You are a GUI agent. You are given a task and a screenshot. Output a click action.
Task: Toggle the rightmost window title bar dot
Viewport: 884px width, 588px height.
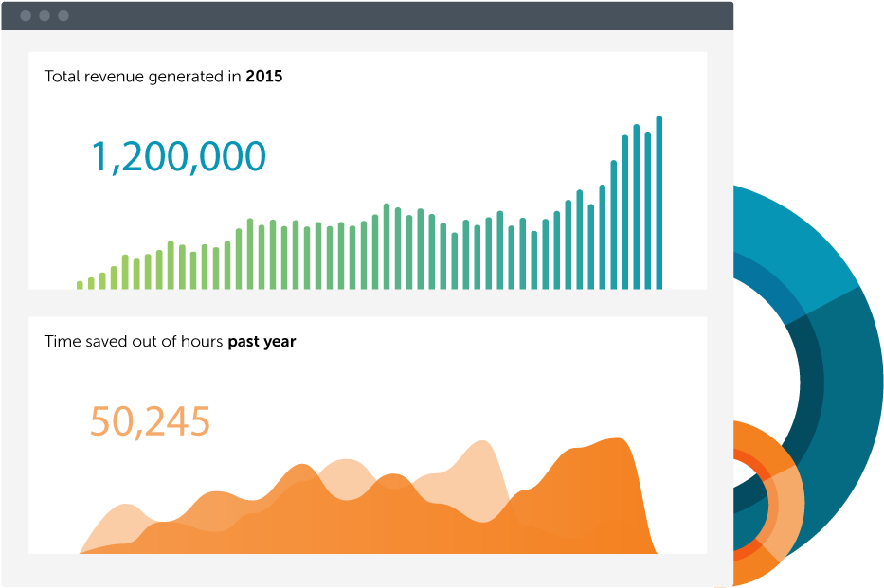tap(61, 15)
